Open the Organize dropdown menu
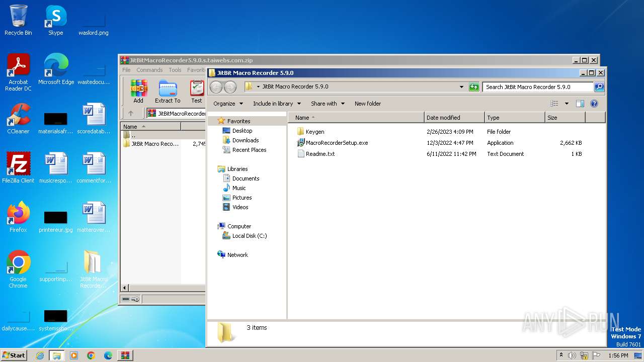Image resolution: width=644 pixels, height=362 pixels. pos(228,104)
